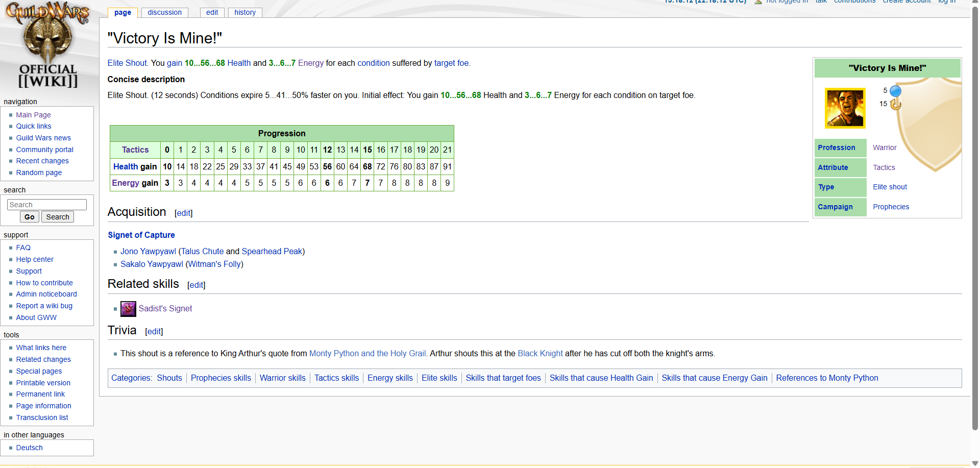Screen dimensions: 980x468
Task: Open Report a wiki bug link
Action: pos(44,306)
